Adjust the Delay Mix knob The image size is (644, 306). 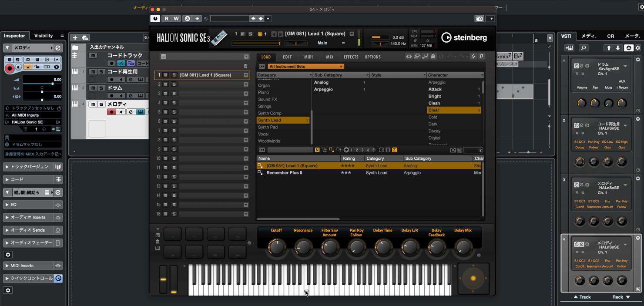point(463,247)
